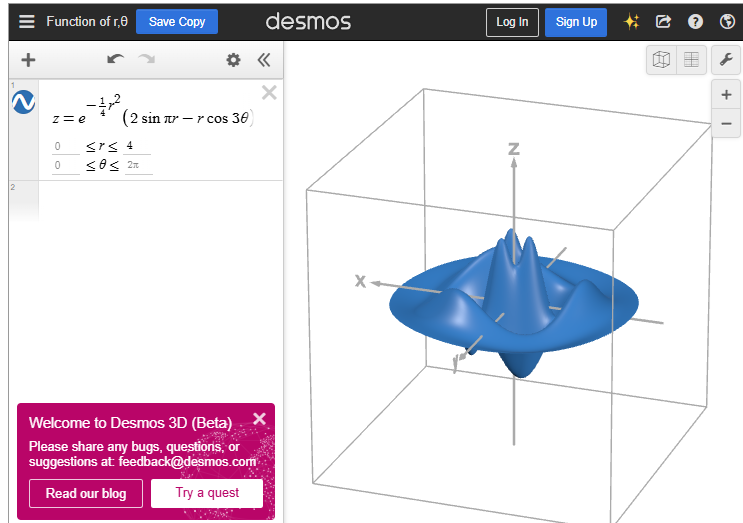This screenshot has width=743, height=523.
Task: Open the Share Graph icon
Action: click(663, 22)
